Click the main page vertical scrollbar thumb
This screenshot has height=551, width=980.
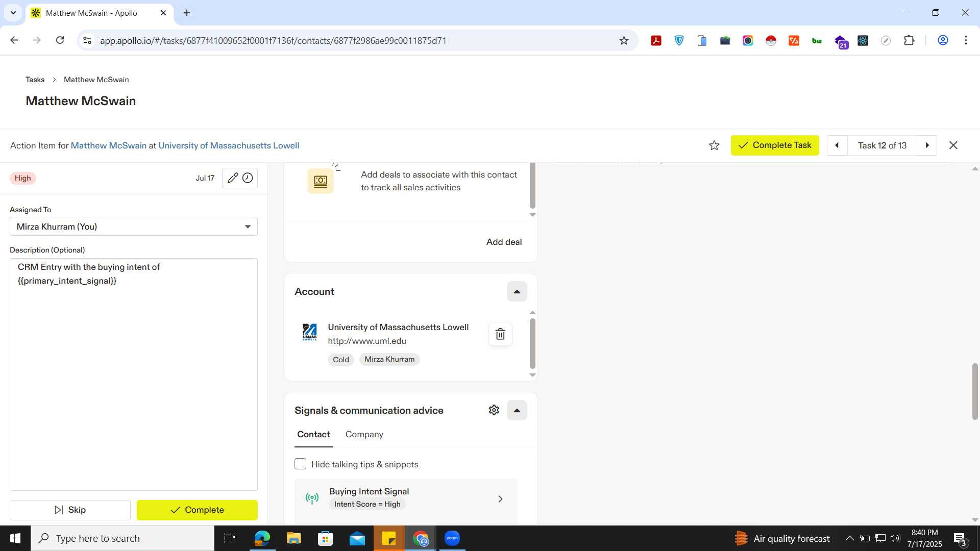tap(975, 391)
